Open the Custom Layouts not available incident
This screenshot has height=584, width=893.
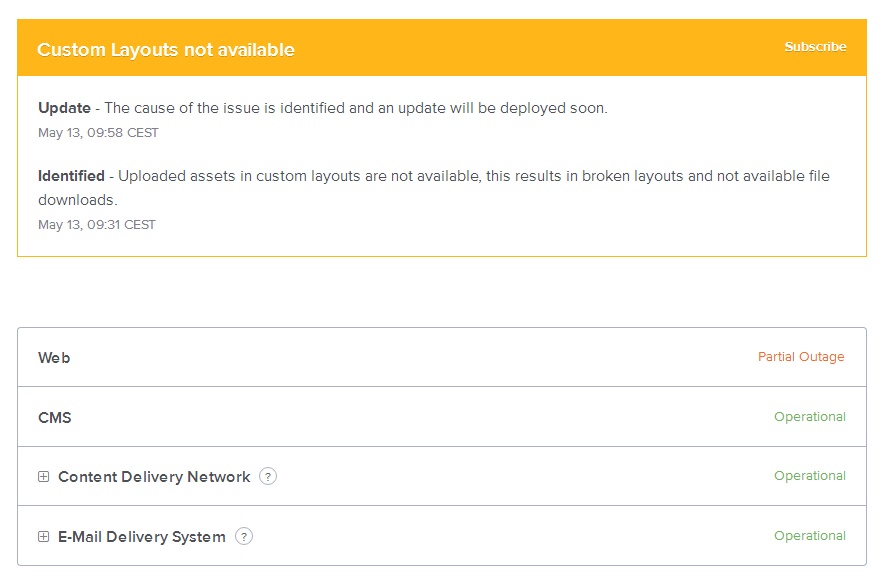(166, 50)
